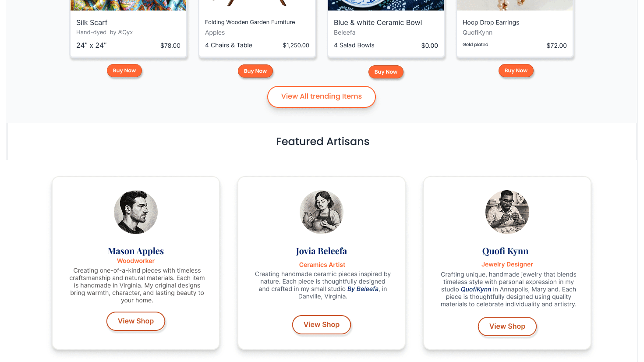Viewport: 644px width, 362px height.
Task: Buy the Blue & white Ceramic Bowl
Action: (386, 72)
